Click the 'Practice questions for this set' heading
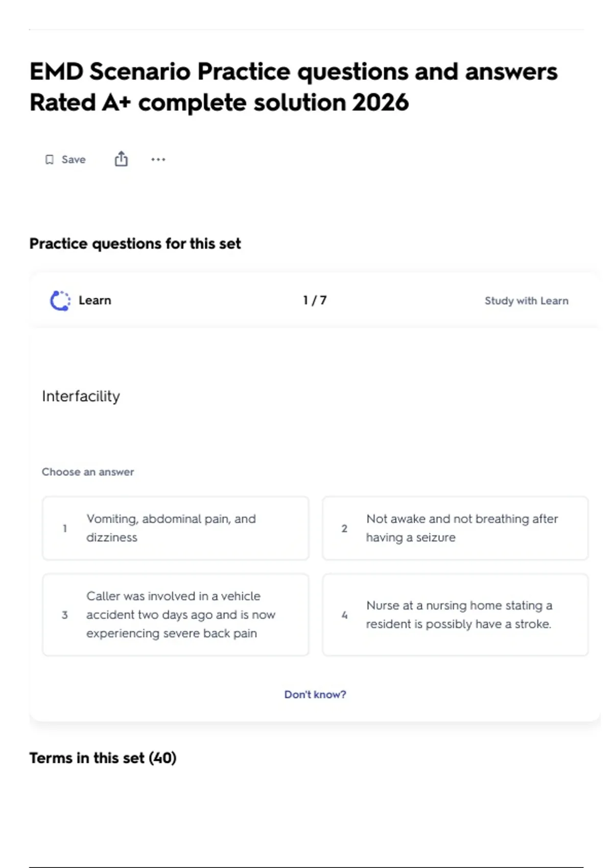The width and height of the screenshot is (613, 868). 135,244
